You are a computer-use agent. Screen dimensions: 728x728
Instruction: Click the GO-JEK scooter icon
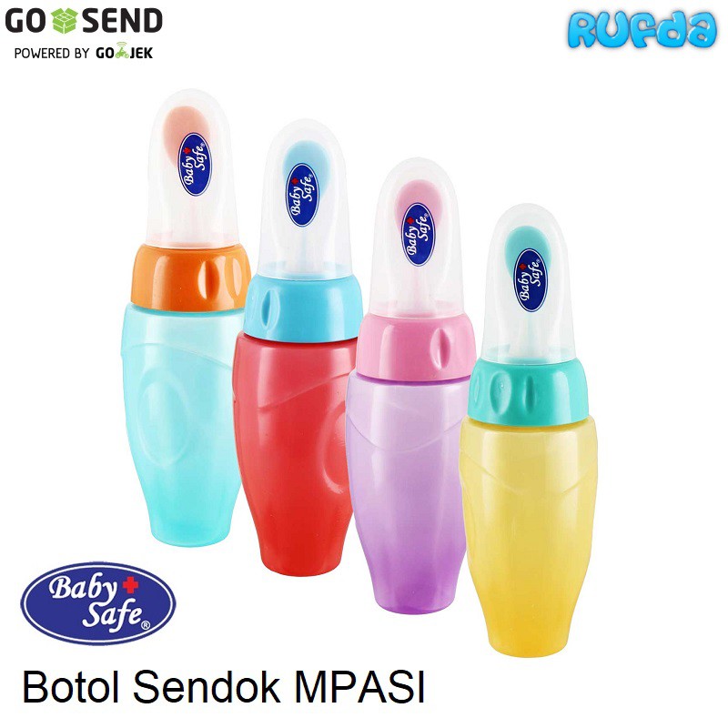[x=122, y=51]
